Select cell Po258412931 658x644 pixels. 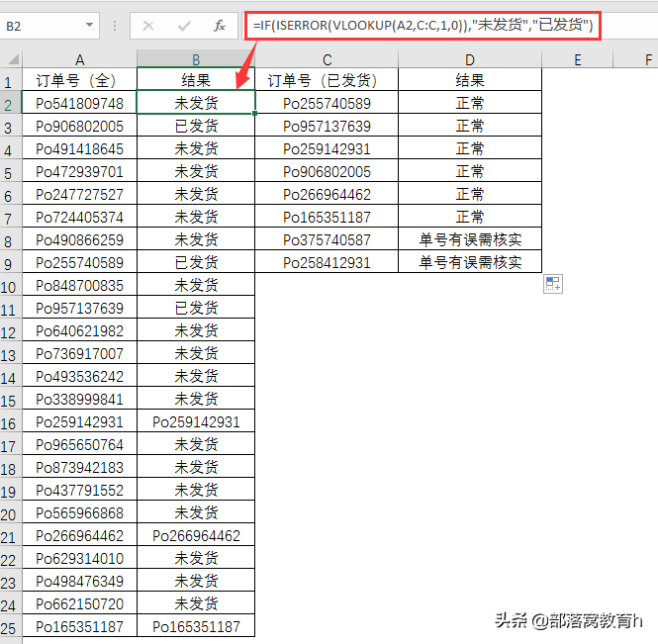tap(327, 262)
